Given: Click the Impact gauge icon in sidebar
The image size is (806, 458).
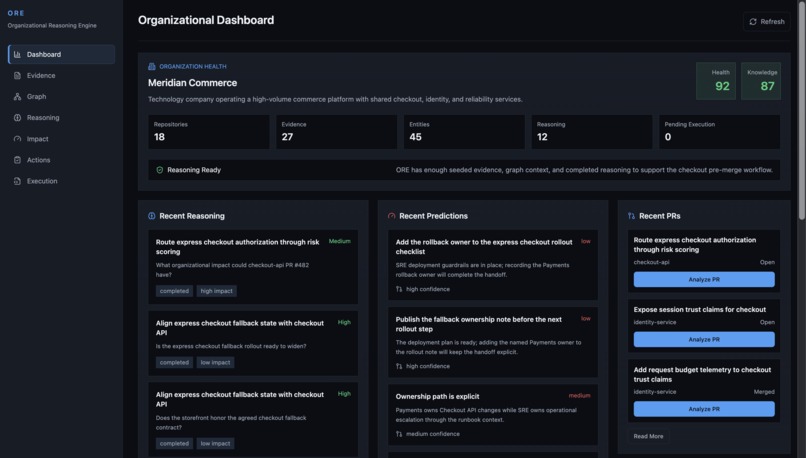Looking at the screenshot, I should (17, 139).
